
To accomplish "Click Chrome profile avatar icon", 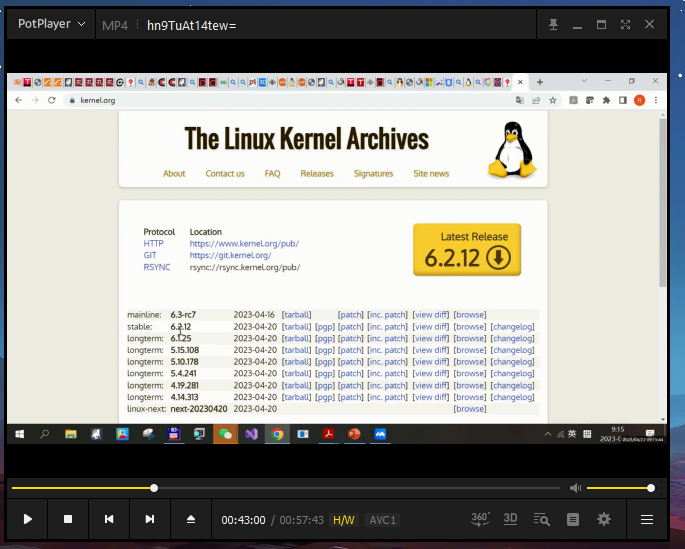I will click(640, 100).
